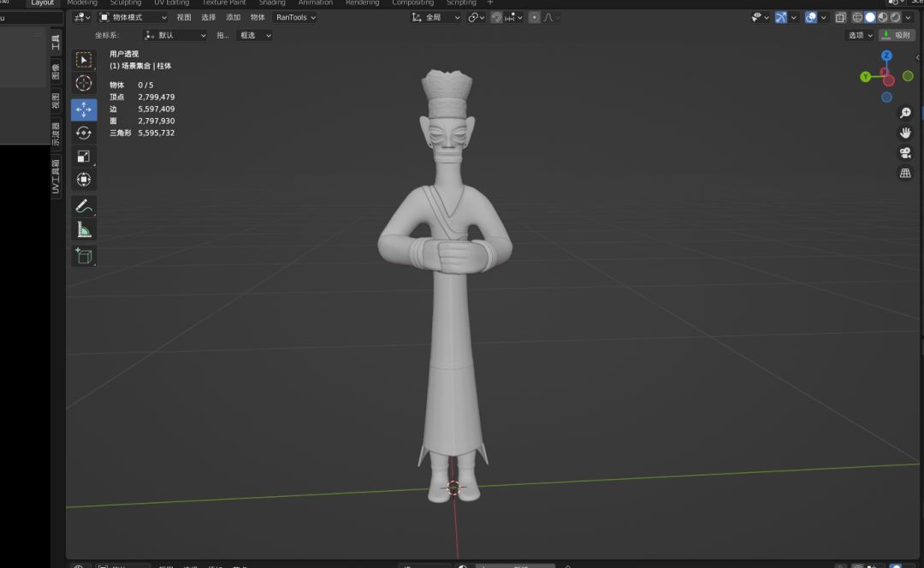The image size is (924, 568).
Task: Switch to rendered shading
Action: [x=895, y=18]
